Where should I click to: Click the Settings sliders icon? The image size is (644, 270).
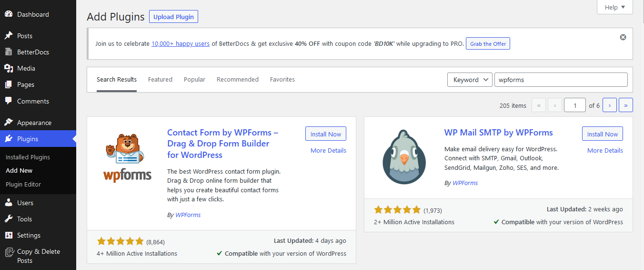coord(9,235)
